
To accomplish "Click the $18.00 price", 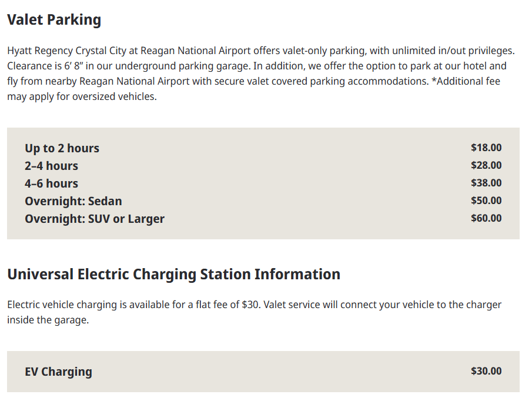I will [x=486, y=148].
